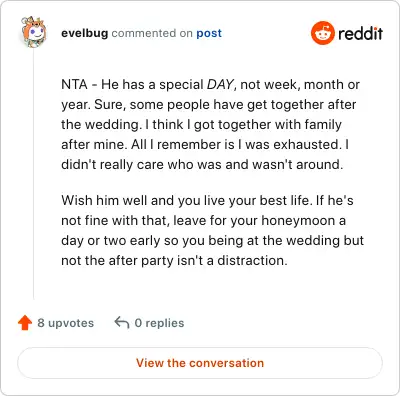Screen dimensions: 400x396
Task: Click the vertical comment thread line
Action: (33, 173)
